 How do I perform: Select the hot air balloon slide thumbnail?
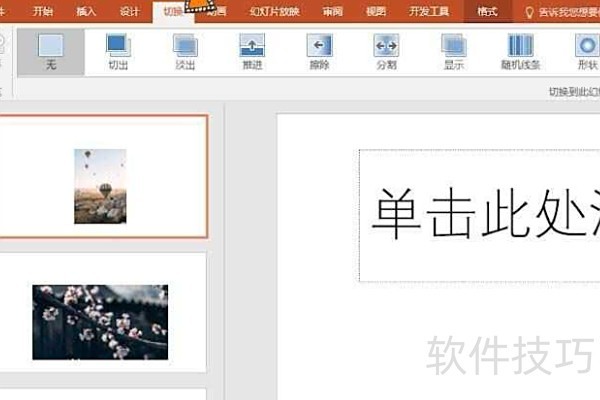(103, 176)
